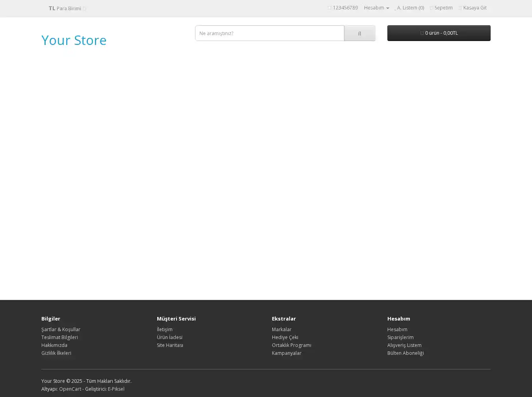Click the phone icon beside 123456789
Image resolution: width=532 pixels, height=397 pixels.
click(329, 8)
